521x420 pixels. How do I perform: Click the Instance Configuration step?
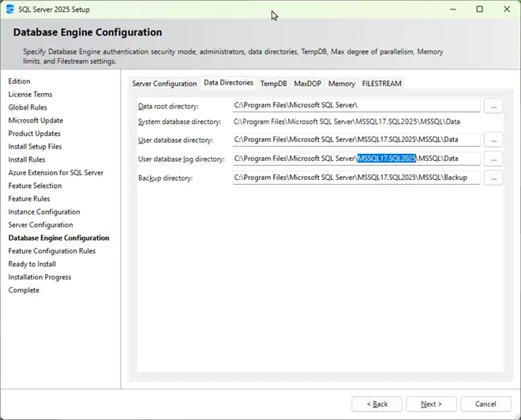pyautogui.click(x=44, y=212)
